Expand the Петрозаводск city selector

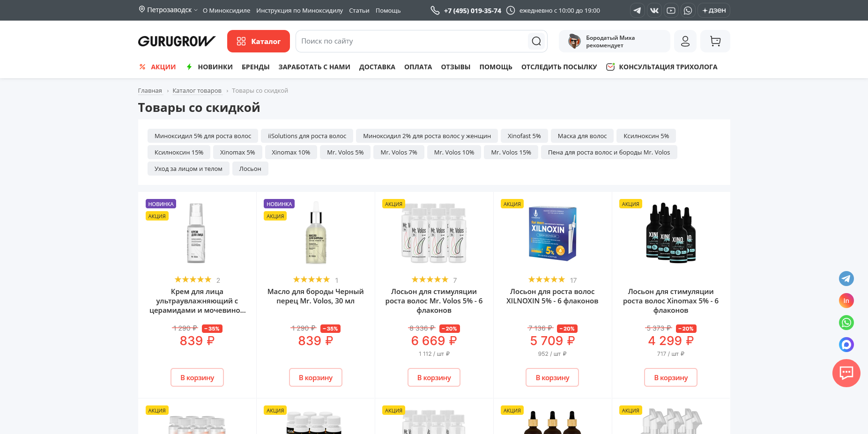(168, 10)
